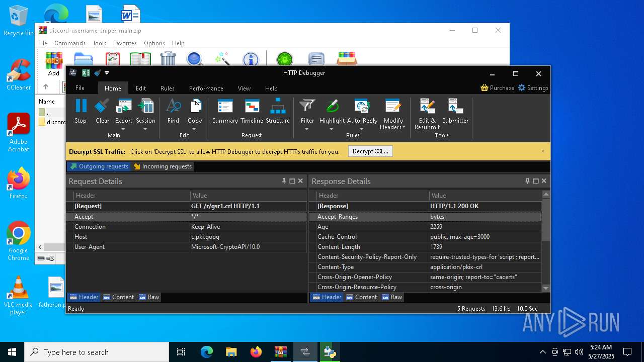Image resolution: width=644 pixels, height=362 pixels.
Task: Click the Response Details scroll down arrow
Action: tap(546, 288)
